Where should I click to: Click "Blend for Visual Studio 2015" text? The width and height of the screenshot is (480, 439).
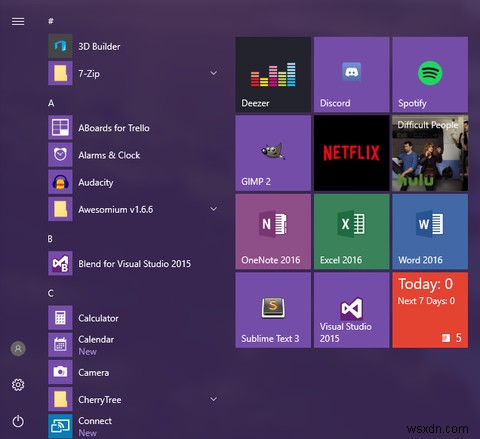[x=134, y=264]
